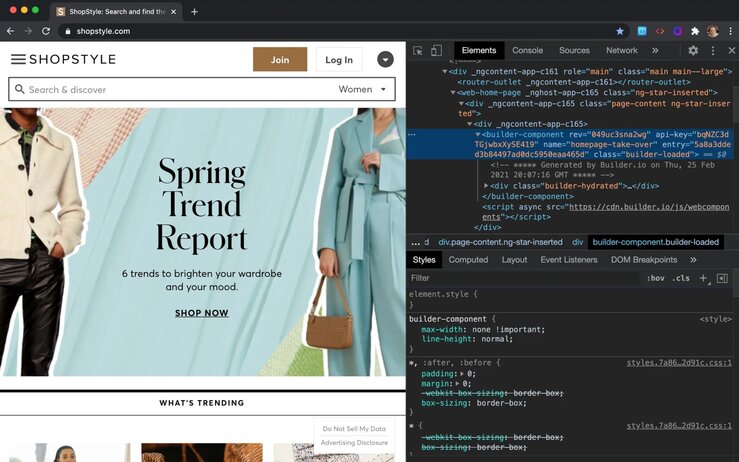Viewport: 739px width, 462px height.
Task: Click the breadcrumb overflow ellipsis
Action: coord(415,243)
